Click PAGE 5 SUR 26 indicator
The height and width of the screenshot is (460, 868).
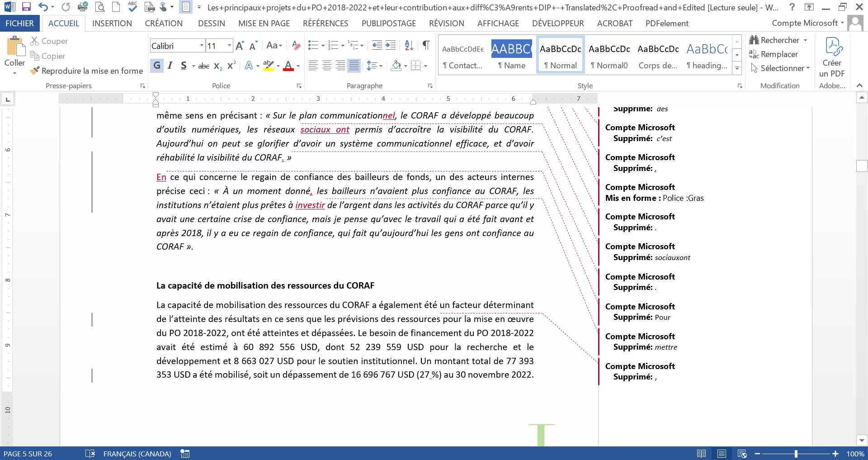pos(28,454)
